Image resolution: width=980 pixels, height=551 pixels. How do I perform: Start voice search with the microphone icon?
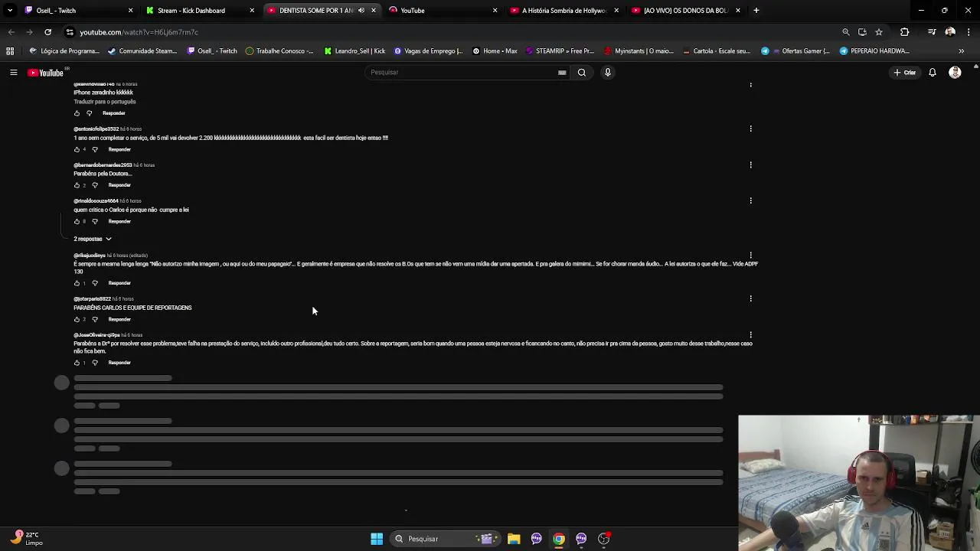608,72
